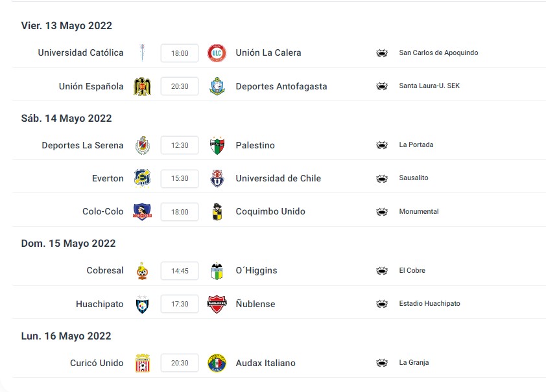Click the Curicó Unido team name
This screenshot has height=392, width=546.
97,363
